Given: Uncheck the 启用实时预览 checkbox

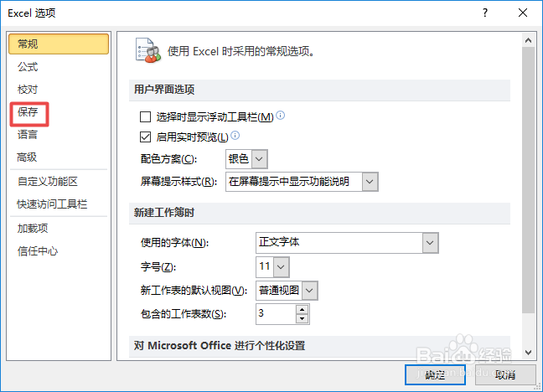Looking at the screenshot, I should tap(146, 137).
